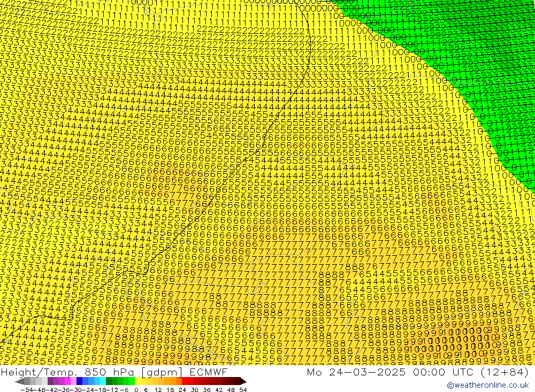Image resolution: width=535 pixels, height=392 pixels.
Task: Click the legend value '18'
Action: tap(170, 390)
